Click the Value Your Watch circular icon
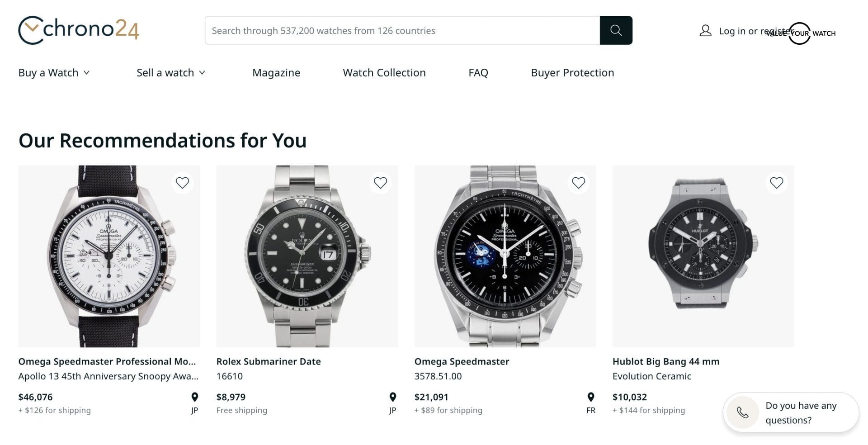The height and width of the screenshot is (445, 868). click(799, 33)
